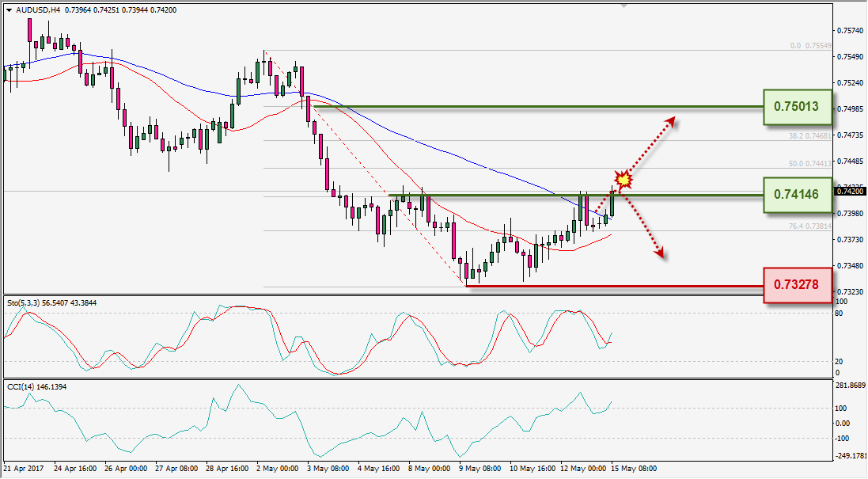The height and width of the screenshot is (479, 868).
Task: Click the upward red dotted arrow head
Action: [x=670, y=121]
